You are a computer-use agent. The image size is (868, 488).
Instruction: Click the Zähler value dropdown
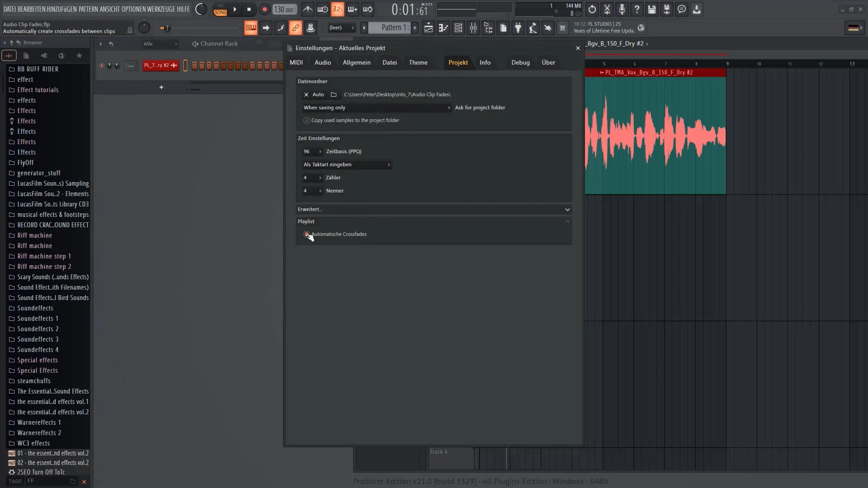312,178
